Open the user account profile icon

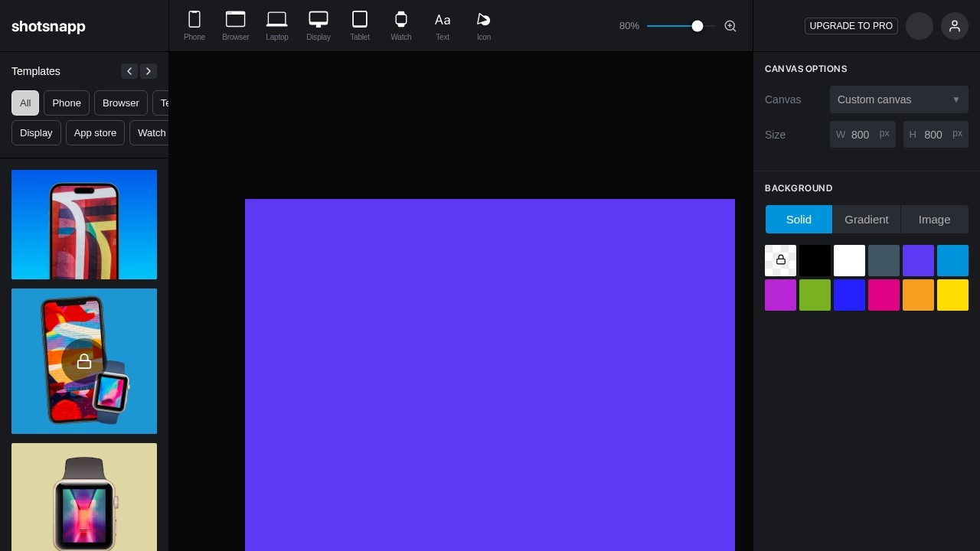pos(954,26)
